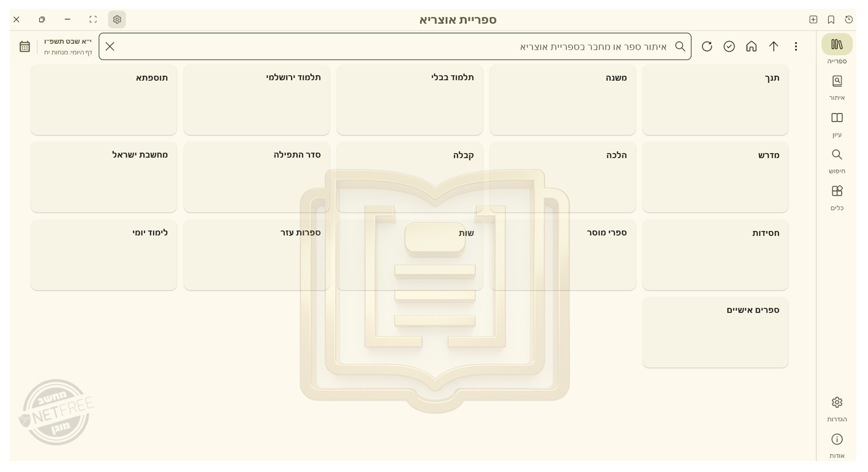
Task: Open bookmarks icon in title bar
Action: pyautogui.click(x=831, y=20)
